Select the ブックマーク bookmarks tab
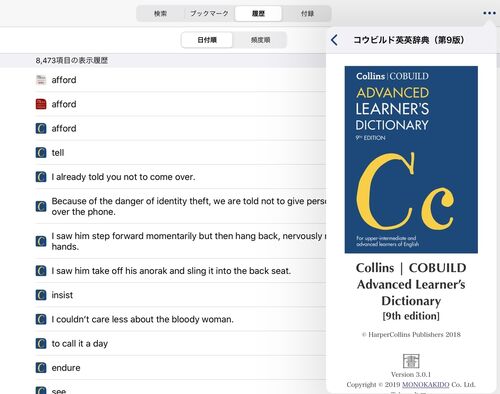 point(209,14)
